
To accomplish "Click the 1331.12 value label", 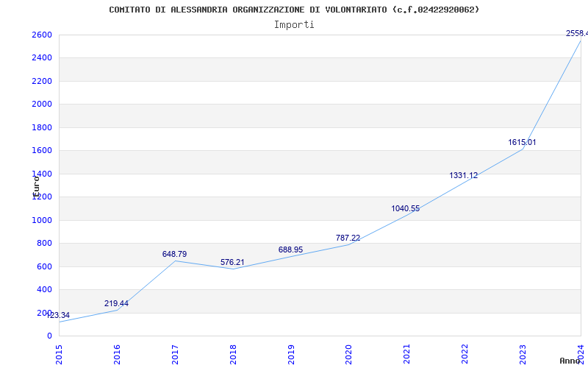I will point(463,175).
